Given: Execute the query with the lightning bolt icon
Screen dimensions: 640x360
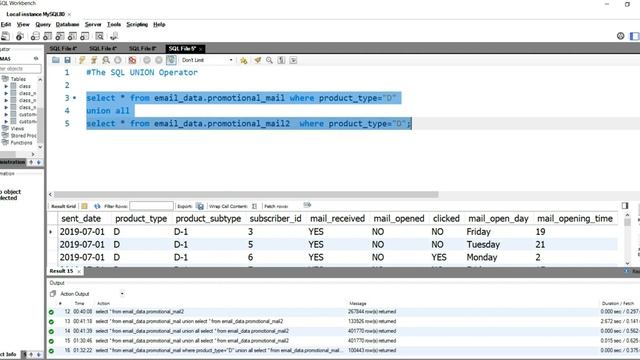Looking at the screenshot, I should click(x=82, y=60).
